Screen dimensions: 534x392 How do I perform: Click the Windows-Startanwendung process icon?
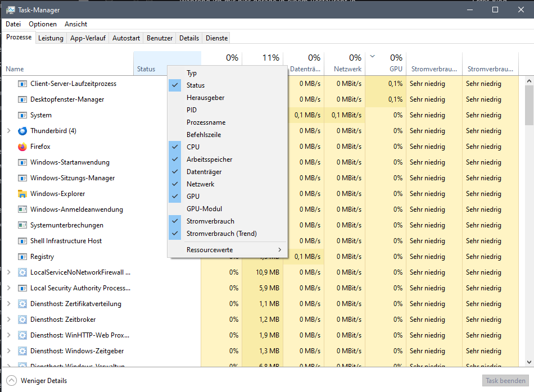pos(22,162)
